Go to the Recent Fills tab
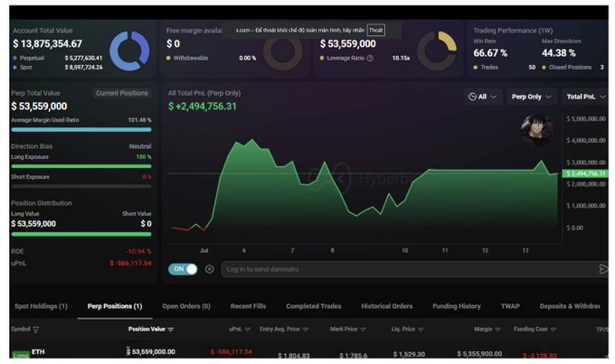This screenshot has width=615, height=364. 249,306
